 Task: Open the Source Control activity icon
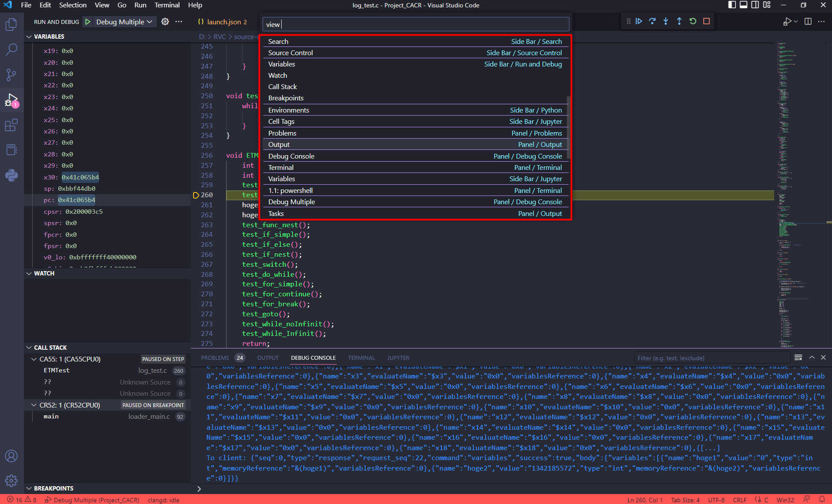coord(11,75)
